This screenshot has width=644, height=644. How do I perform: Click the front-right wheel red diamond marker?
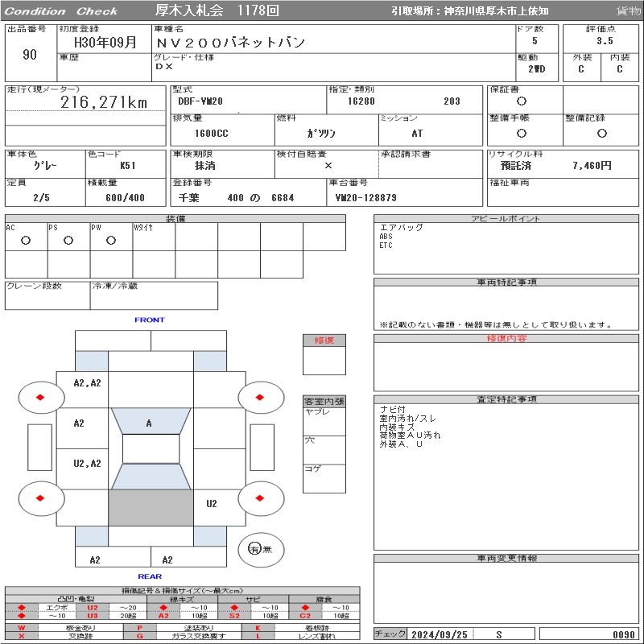259,397
